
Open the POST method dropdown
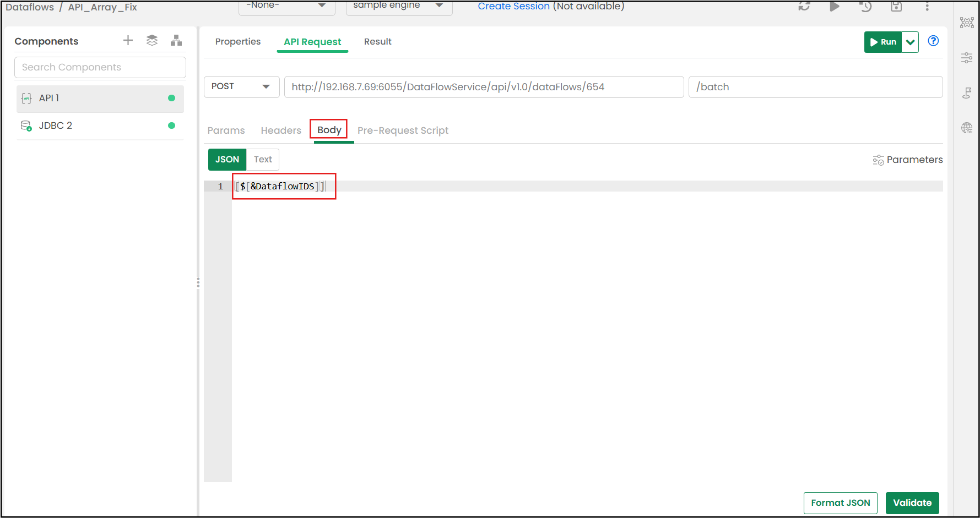241,87
